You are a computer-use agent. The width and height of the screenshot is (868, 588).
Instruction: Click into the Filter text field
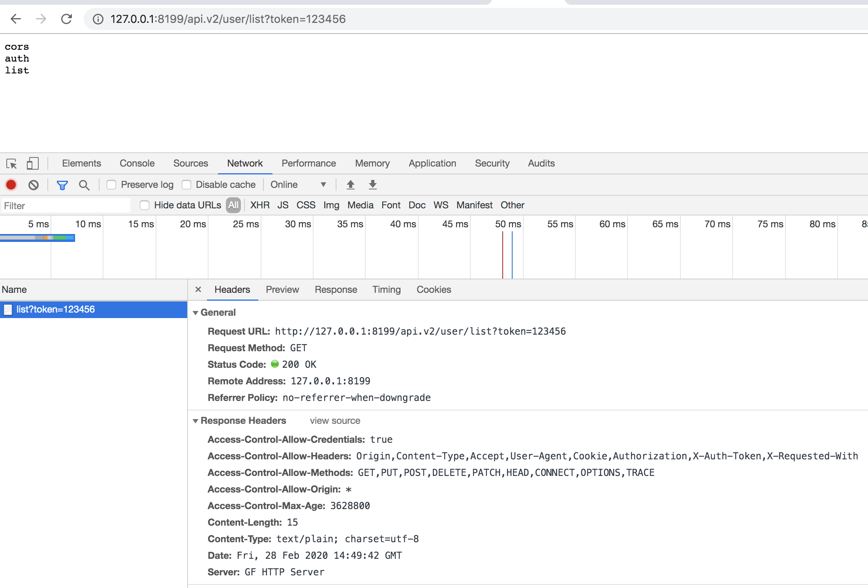pyautogui.click(x=65, y=206)
